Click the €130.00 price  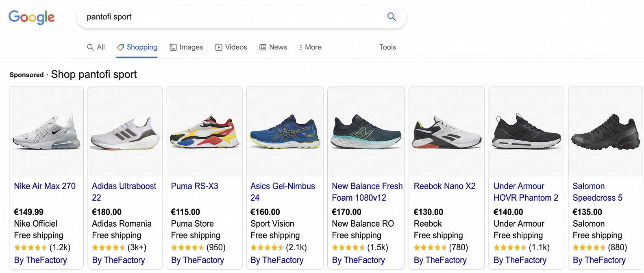tap(428, 212)
